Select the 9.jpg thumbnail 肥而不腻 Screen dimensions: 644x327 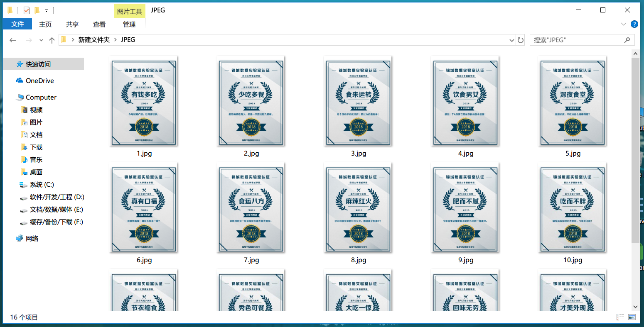465,207
